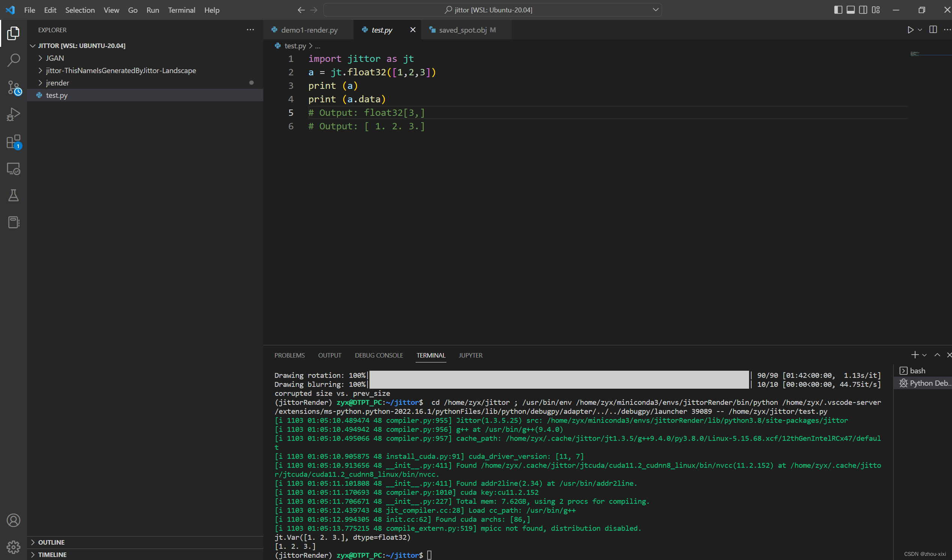
Task: Toggle the bottom panel visibility
Action: tap(850, 10)
